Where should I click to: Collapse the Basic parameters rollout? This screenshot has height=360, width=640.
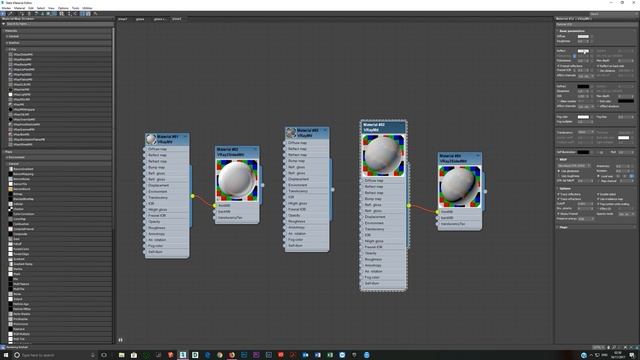558,31
